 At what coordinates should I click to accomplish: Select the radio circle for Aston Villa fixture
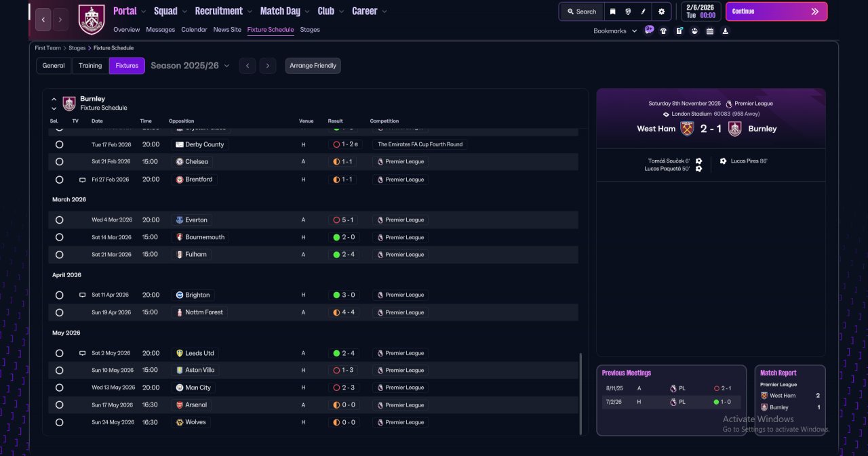click(x=59, y=371)
